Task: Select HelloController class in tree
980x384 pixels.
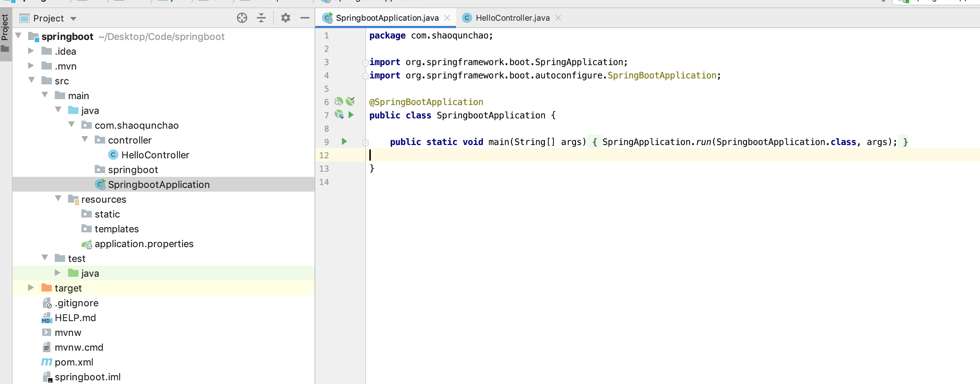Action: [x=155, y=155]
